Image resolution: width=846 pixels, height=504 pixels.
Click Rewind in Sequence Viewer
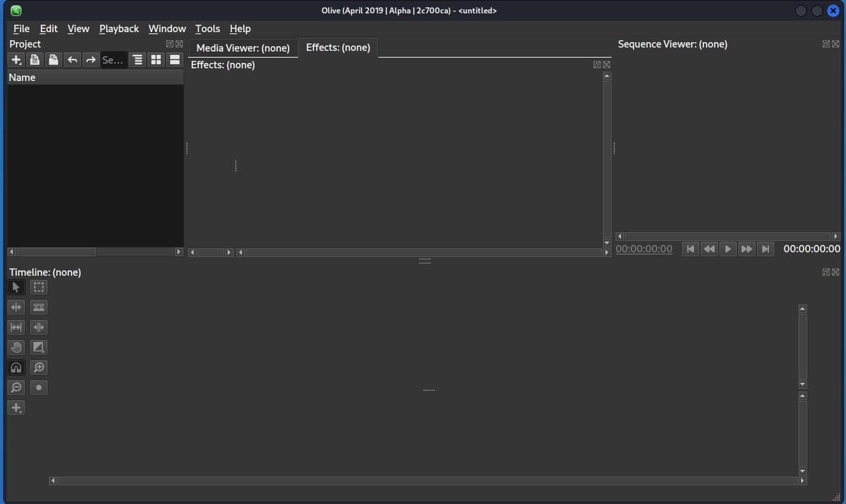tap(709, 249)
